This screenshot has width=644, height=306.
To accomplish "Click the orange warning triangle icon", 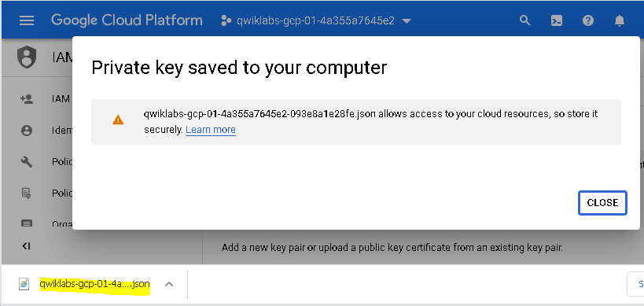I will (x=118, y=120).
